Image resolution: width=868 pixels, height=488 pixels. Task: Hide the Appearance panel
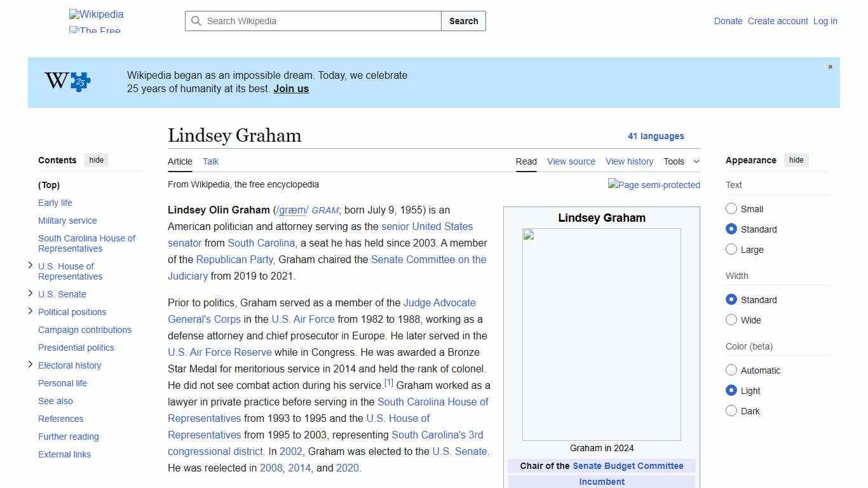[x=796, y=160]
